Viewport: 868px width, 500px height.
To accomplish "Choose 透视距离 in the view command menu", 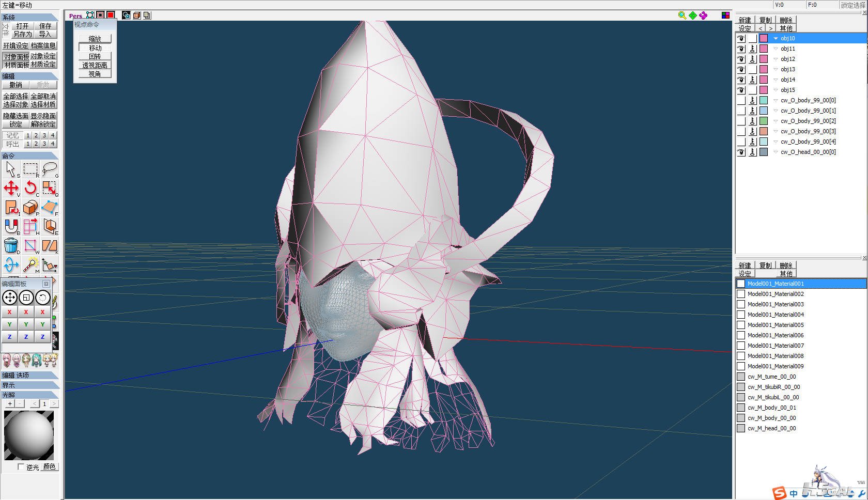I will [x=95, y=65].
